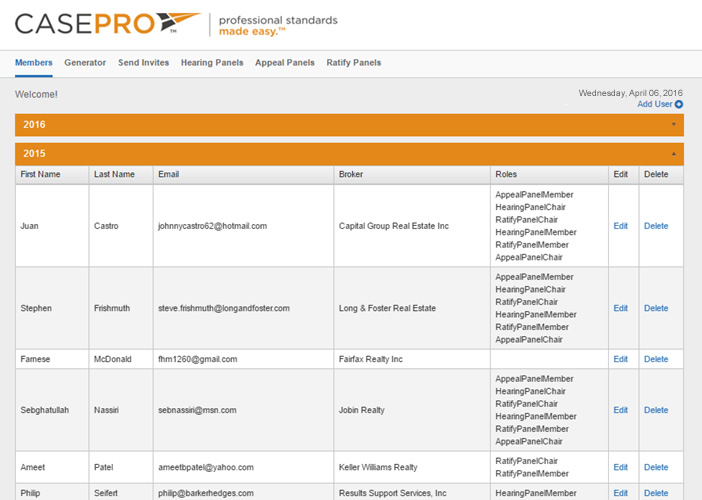Delete Ameet Patel's record
This screenshot has width=702, height=500.
(656, 467)
